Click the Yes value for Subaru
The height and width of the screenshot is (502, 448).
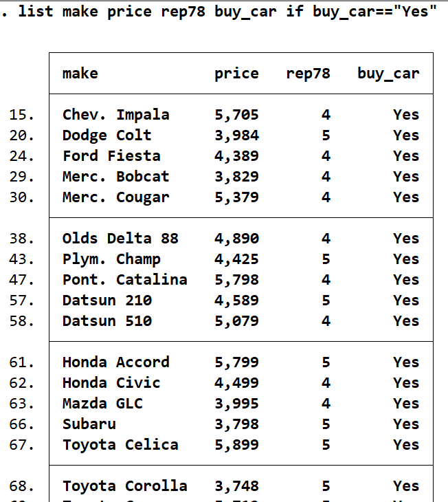coord(405,424)
